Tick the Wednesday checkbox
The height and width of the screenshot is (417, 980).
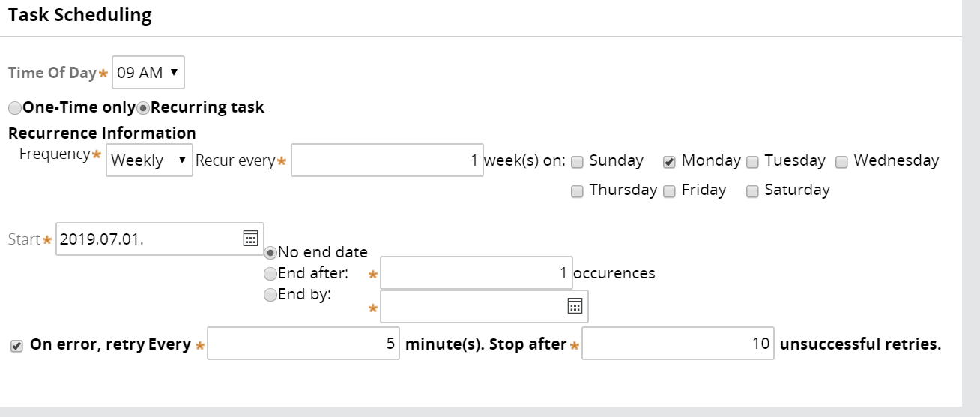click(x=841, y=162)
